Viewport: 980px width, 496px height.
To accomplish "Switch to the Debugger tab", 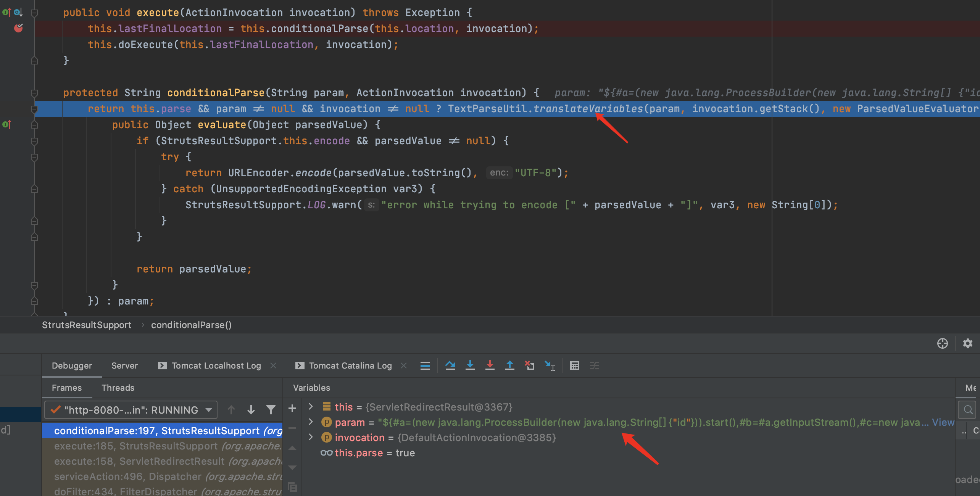I will click(72, 366).
